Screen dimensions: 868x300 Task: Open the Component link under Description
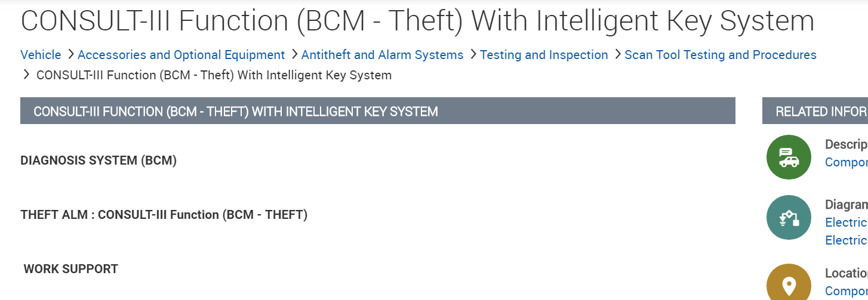(x=846, y=162)
